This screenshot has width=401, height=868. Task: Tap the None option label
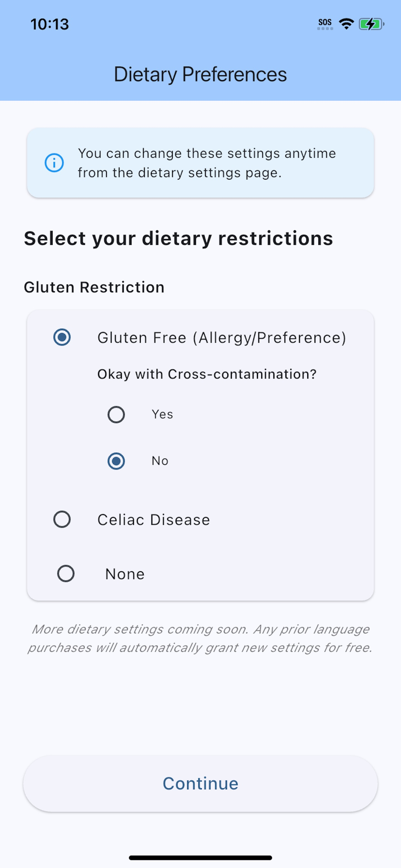click(x=125, y=574)
